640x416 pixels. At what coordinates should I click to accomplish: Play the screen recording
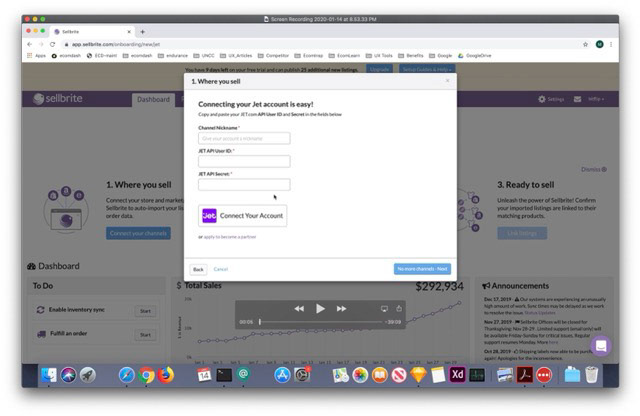(320, 309)
